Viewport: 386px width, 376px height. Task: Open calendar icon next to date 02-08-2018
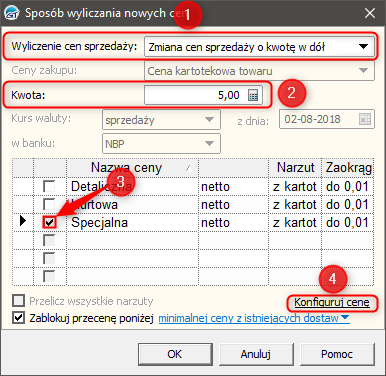click(365, 119)
